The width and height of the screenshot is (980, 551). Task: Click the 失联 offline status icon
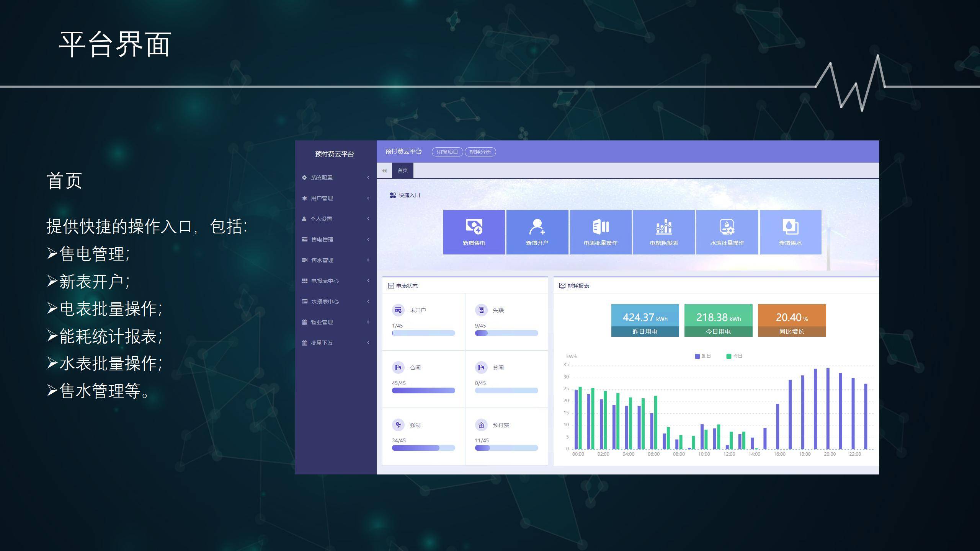point(481,310)
